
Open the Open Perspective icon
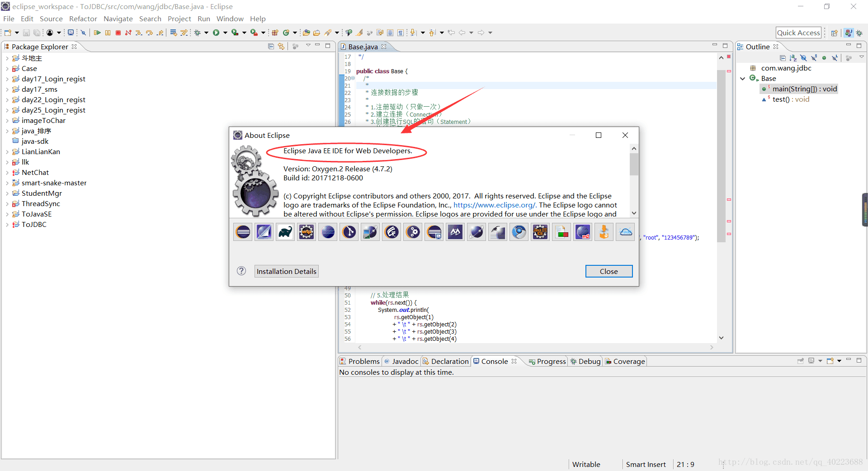(x=835, y=33)
